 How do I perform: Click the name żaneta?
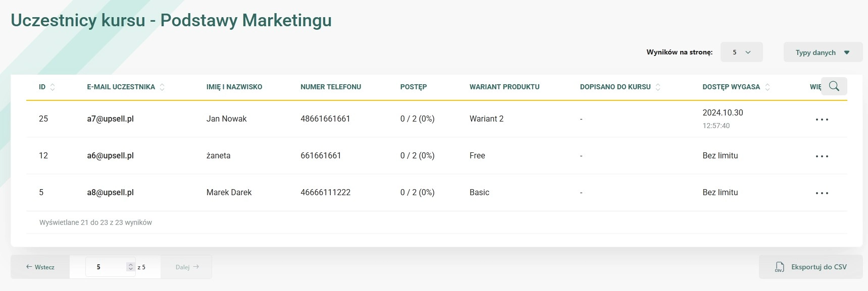pyautogui.click(x=218, y=155)
